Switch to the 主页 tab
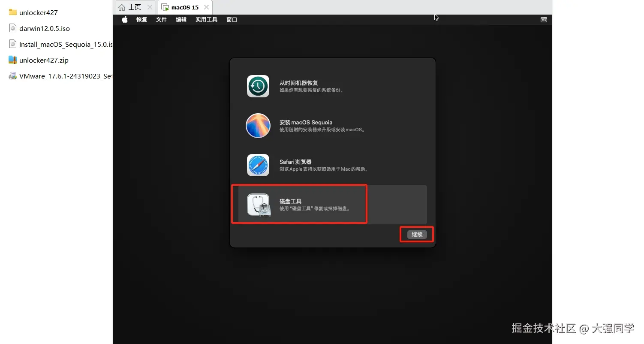The height and width of the screenshot is (344, 644). pos(135,7)
